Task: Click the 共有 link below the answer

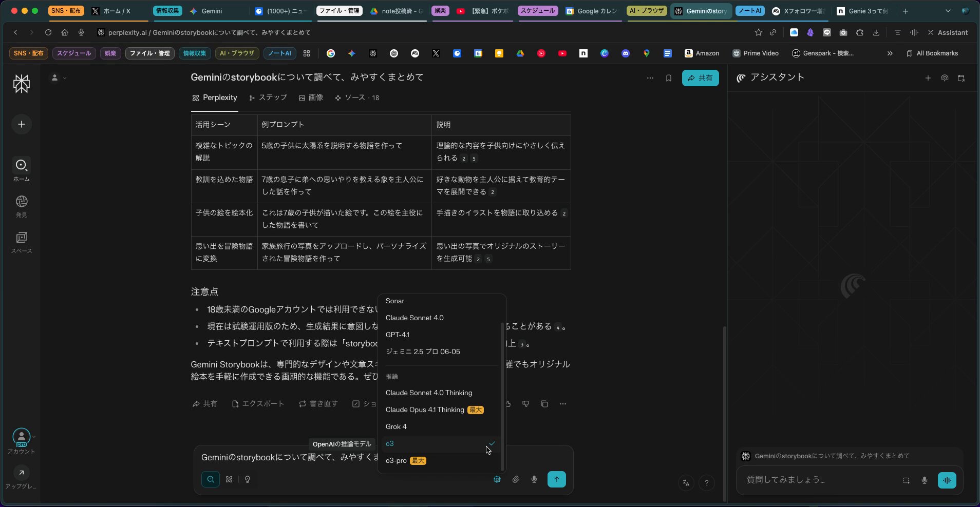Action: click(204, 404)
